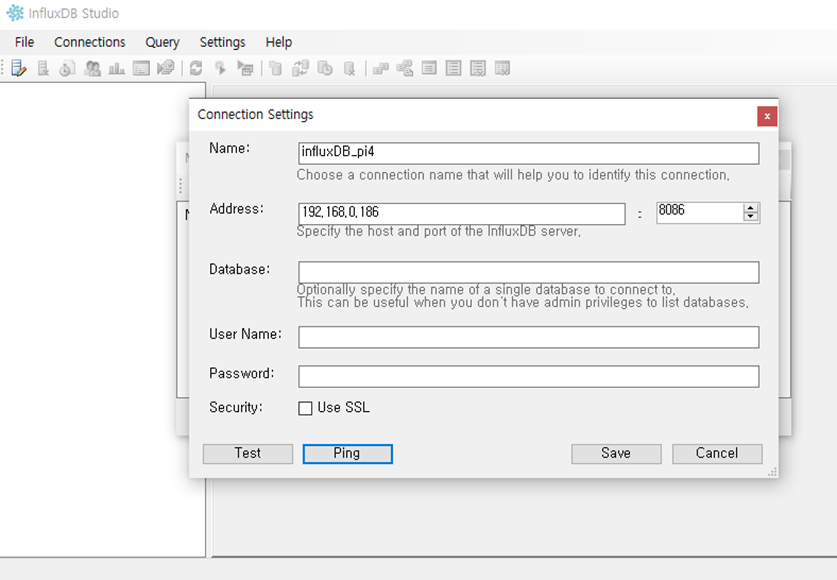Click the main toolbar drag handle
Image resolution: width=837 pixels, height=580 pixels.
(x=3, y=68)
